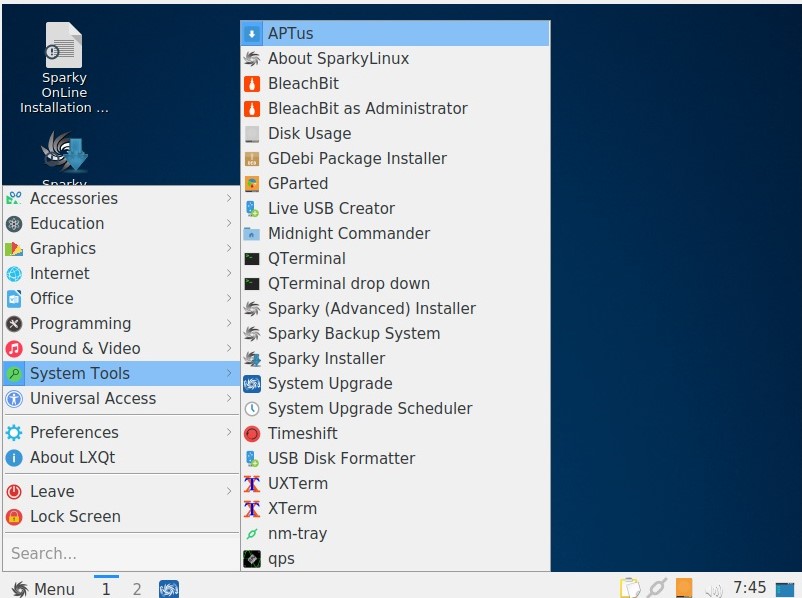Viewport: 802px width, 598px height.
Task: Expand the Programming category arrow
Action: pos(229,324)
